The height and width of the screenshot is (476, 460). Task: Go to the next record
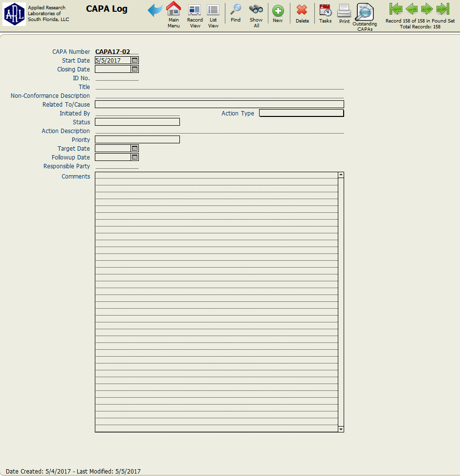[427, 9]
